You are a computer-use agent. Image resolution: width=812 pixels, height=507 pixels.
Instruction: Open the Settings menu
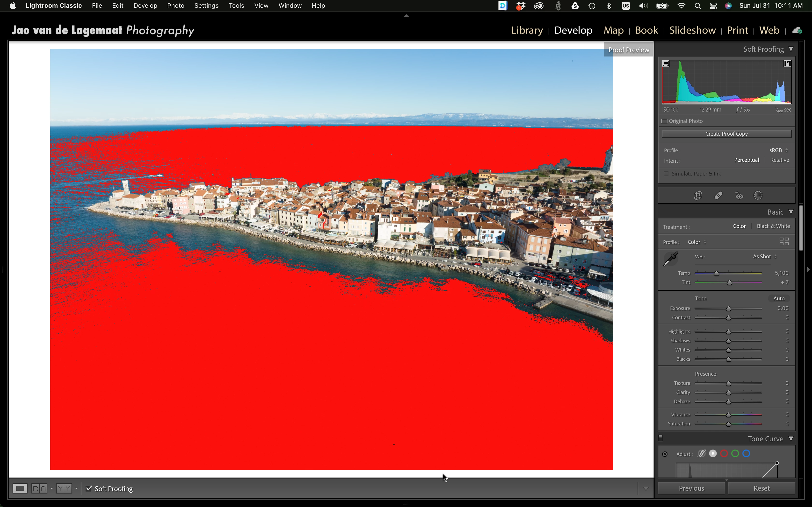[x=206, y=6]
